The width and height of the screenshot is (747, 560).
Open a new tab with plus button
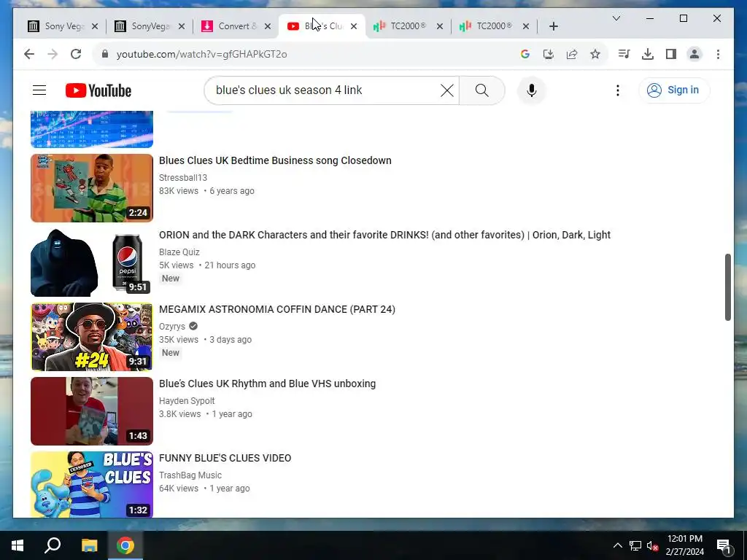pyautogui.click(x=553, y=26)
